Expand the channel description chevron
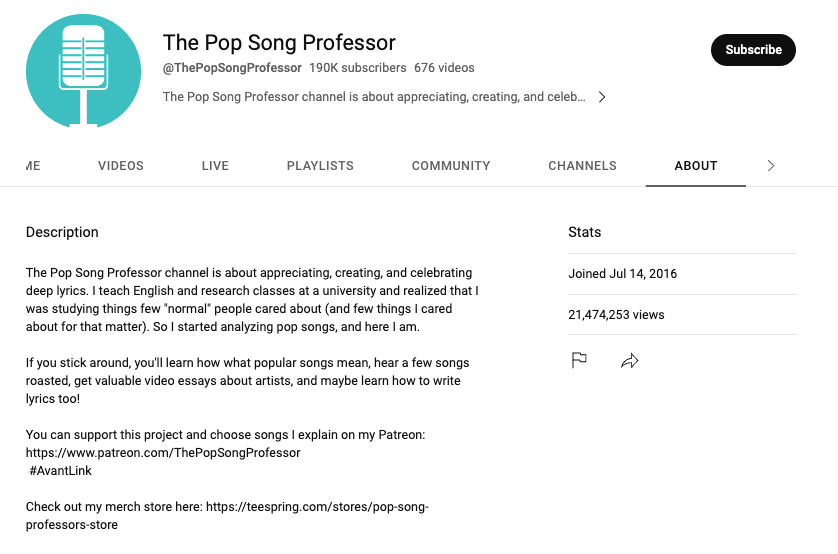The image size is (838, 554). point(601,97)
